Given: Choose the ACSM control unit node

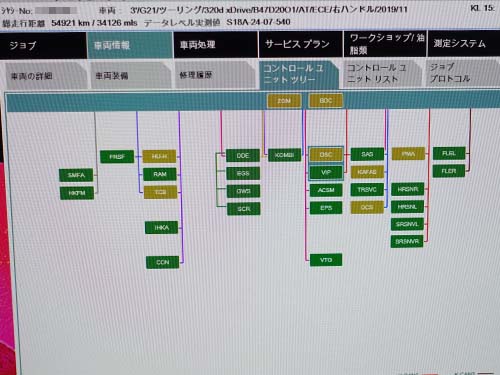Looking at the screenshot, I should [326, 190].
